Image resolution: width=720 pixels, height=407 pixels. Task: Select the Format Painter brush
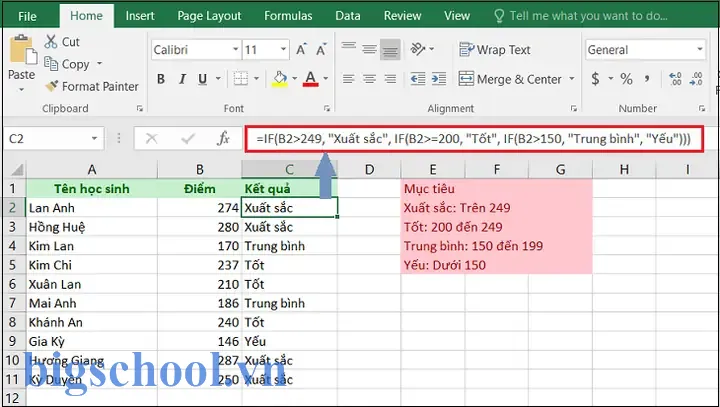point(51,86)
